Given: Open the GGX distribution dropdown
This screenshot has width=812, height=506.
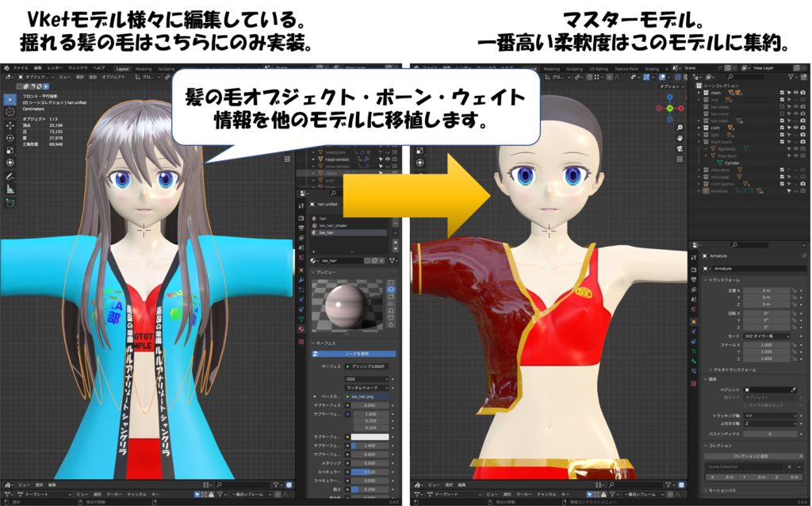Looking at the screenshot, I should [366, 379].
